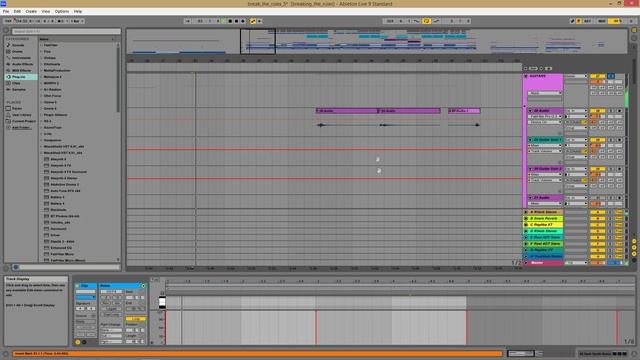Open the Instruments browser category
Screen dimensions: 640x360
(x=21, y=58)
